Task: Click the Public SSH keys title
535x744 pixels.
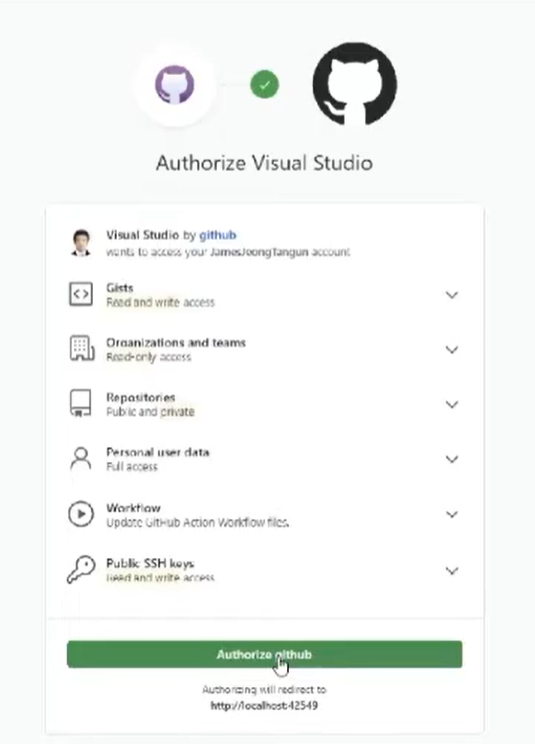Action: point(150,563)
